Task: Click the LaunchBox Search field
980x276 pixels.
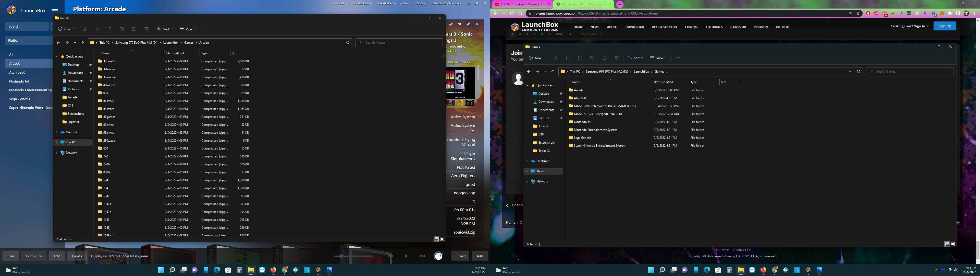Action: 27,26
